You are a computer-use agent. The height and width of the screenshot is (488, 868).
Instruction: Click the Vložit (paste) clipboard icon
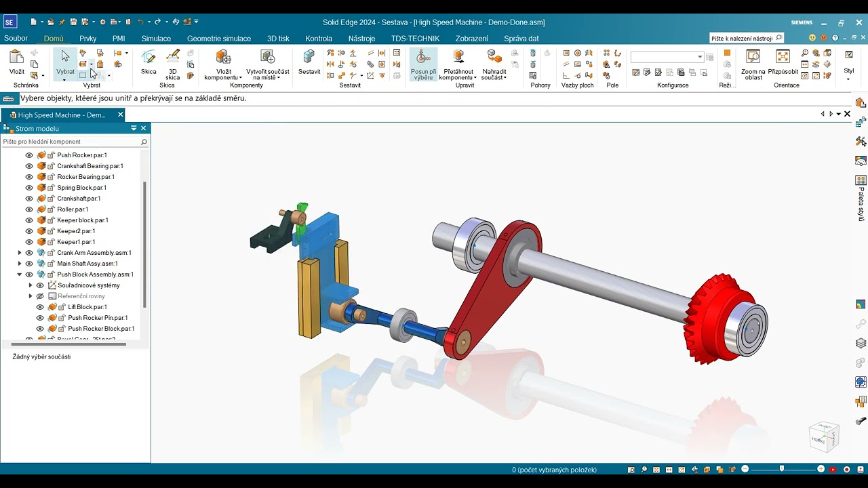click(x=17, y=58)
